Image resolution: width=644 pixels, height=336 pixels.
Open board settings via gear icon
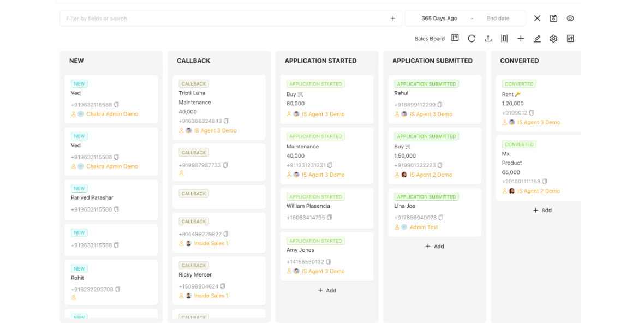tap(553, 38)
